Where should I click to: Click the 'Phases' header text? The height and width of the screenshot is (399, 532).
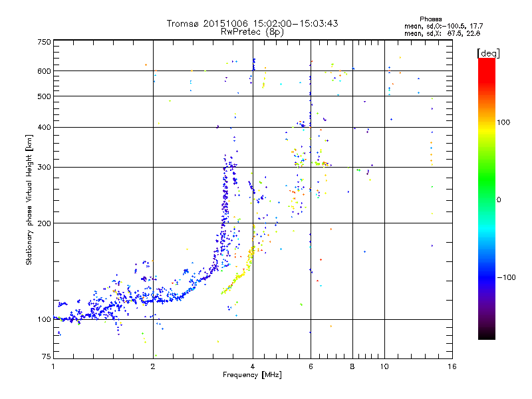tap(430, 19)
